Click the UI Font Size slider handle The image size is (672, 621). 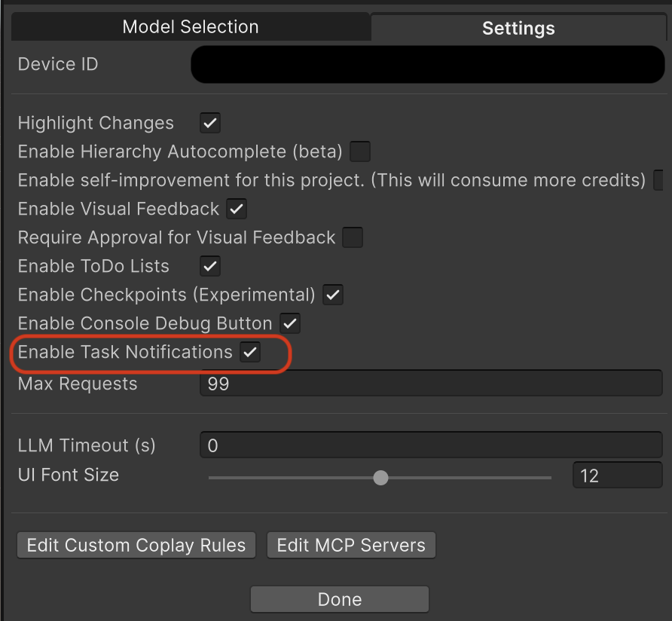[380, 477]
